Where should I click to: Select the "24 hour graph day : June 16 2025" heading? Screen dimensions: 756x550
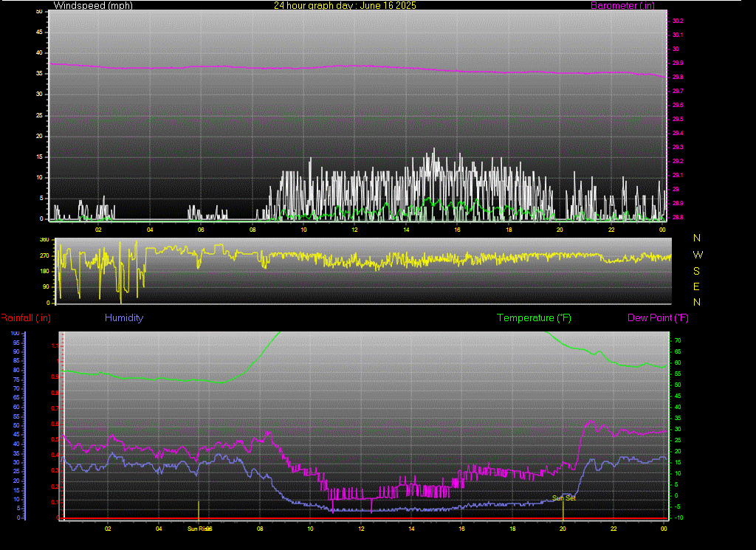[x=345, y=5]
